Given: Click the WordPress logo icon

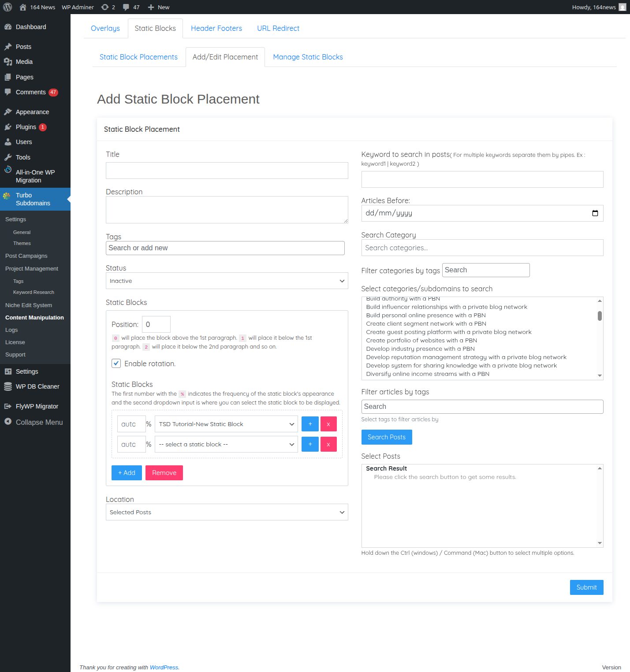Looking at the screenshot, I should pyautogui.click(x=7, y=7).
